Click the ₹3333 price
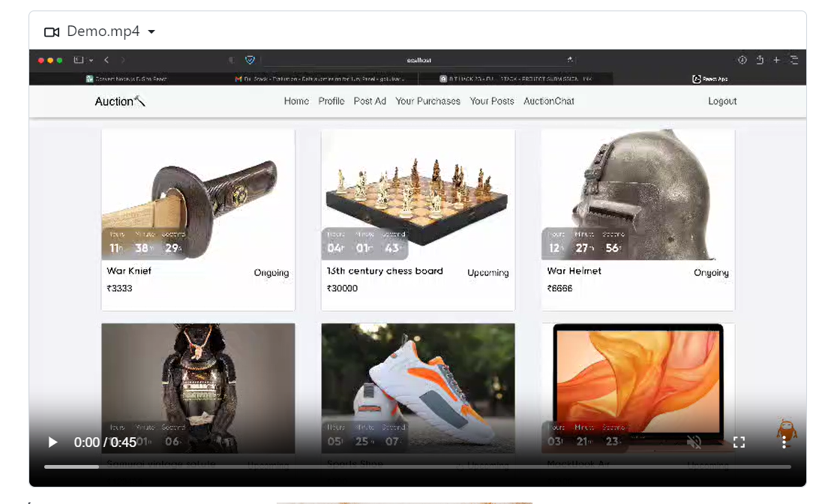 [x=119, y=288]
